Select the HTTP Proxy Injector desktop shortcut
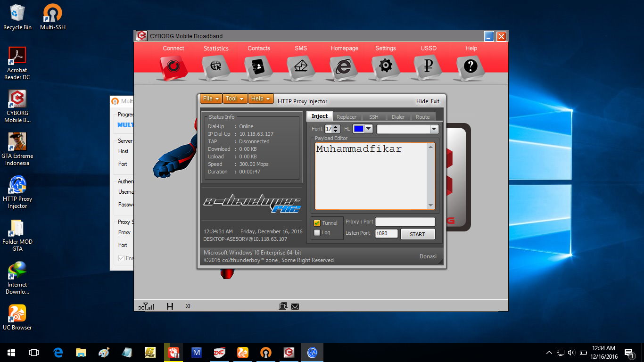 coord(17,192)
